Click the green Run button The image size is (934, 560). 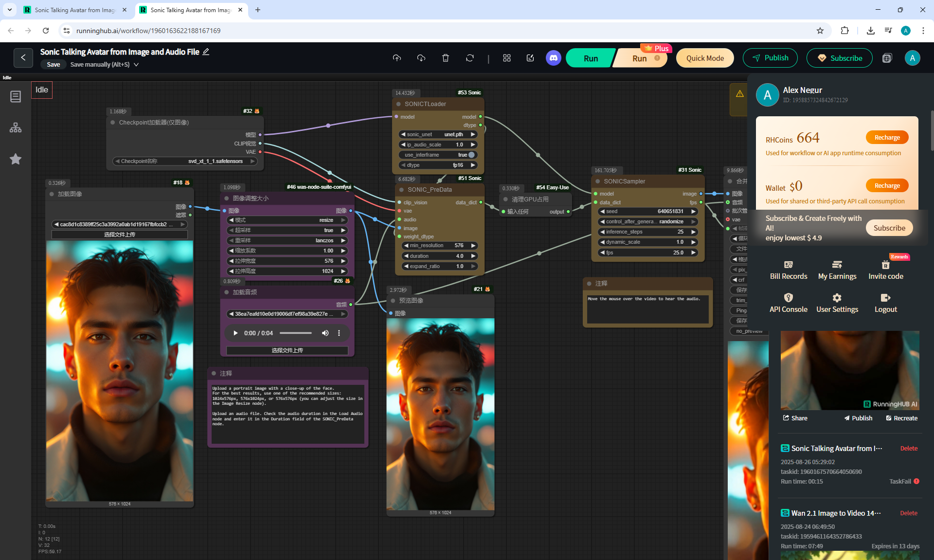coord(591,58)
